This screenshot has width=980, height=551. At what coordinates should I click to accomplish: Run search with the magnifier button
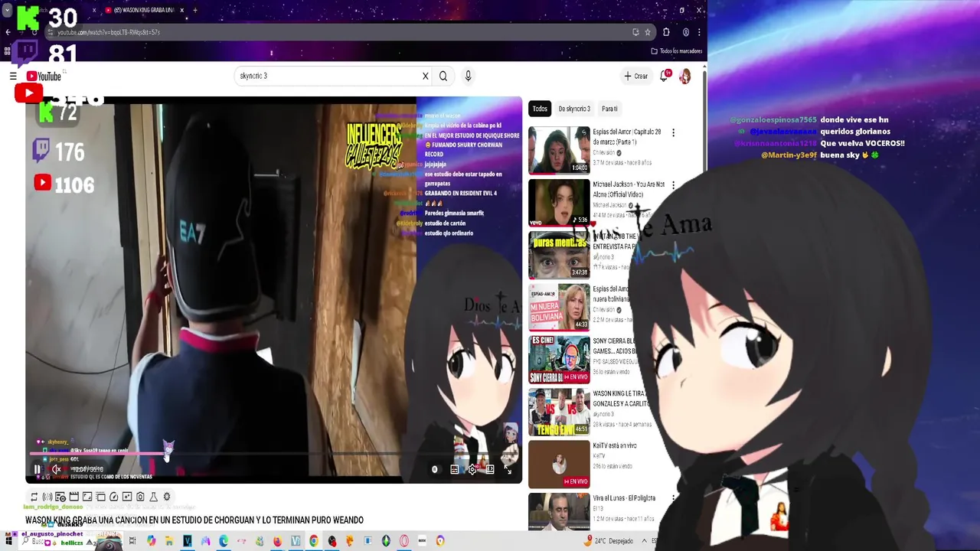(x=443, y=76)
